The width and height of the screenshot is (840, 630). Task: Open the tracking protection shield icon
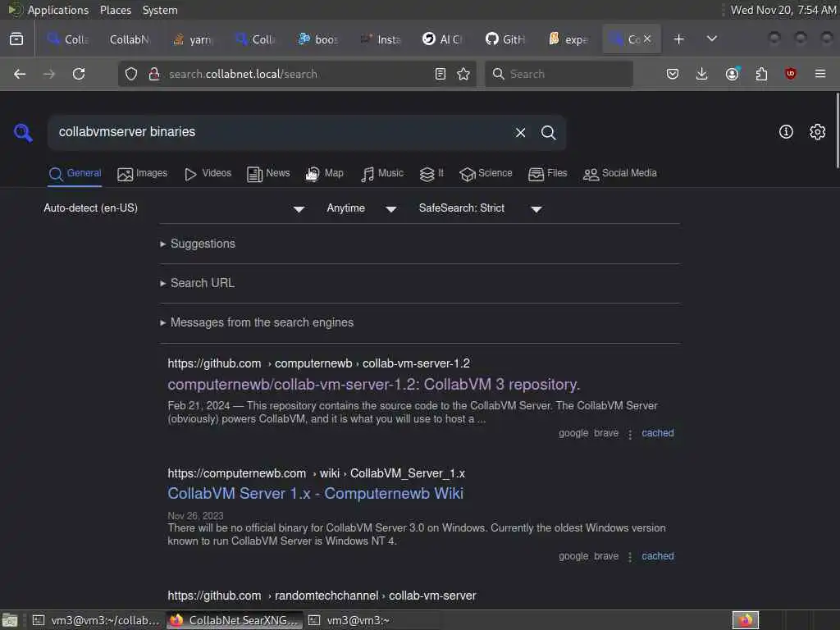coord(131,74)
